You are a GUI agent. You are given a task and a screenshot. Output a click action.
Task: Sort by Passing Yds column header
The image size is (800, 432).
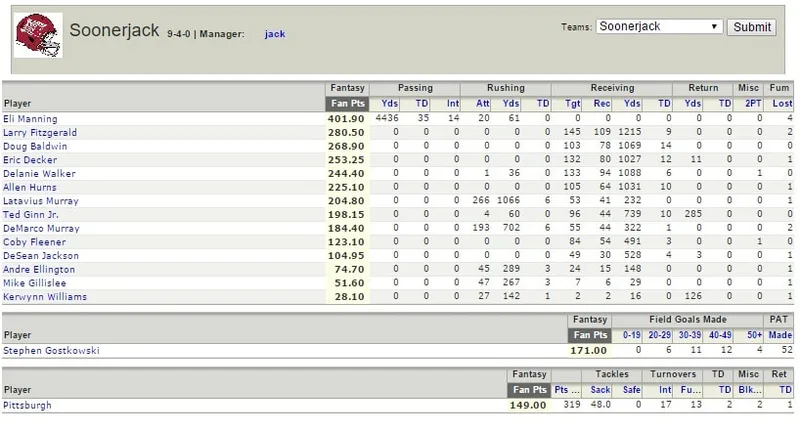[x=389, y=104]
